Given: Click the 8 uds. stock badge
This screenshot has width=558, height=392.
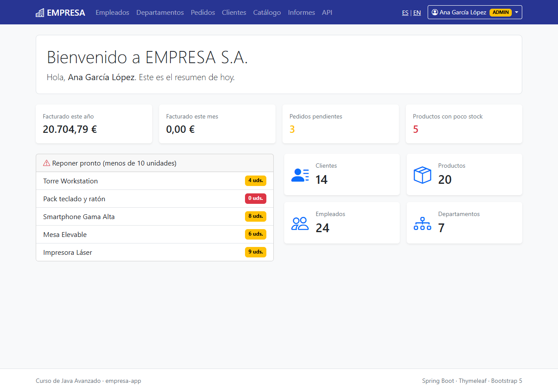Looking at the screenshot, I should click(x=255, y=216).
